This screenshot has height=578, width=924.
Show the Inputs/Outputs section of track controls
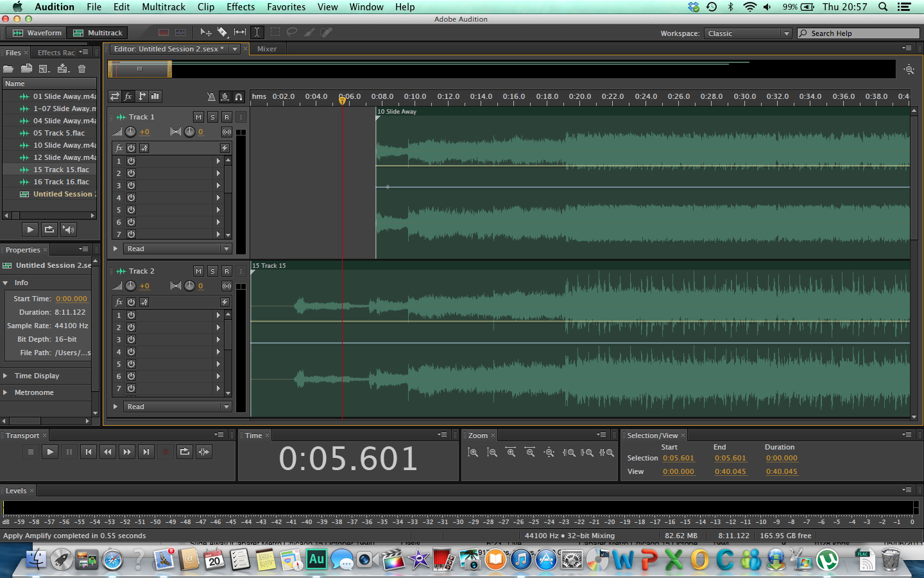tap(115, 96)
